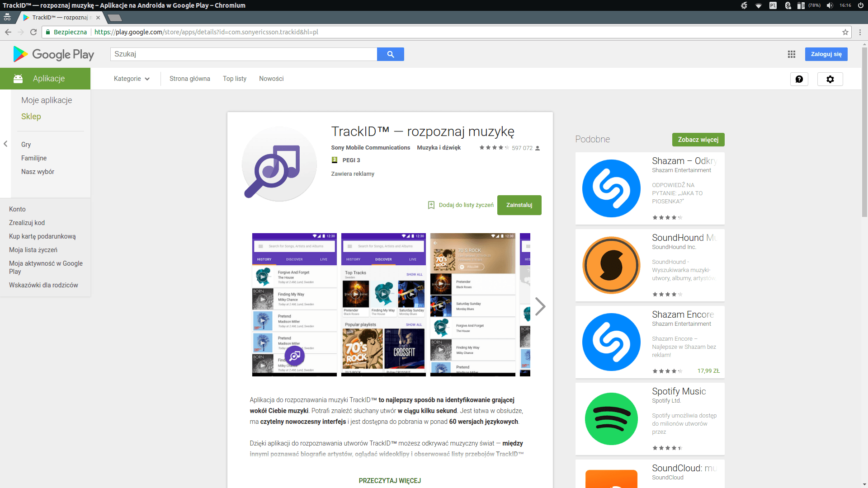Close the TrackID browser tab
The image size is (868, 488).
98,18
